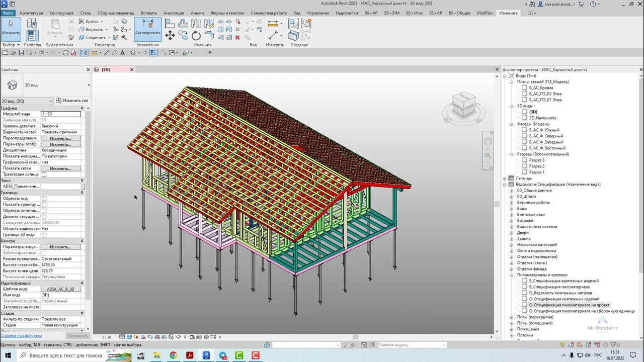Click the red Delete X icon
This screenshot has width=644, height=362.
[x=237, y=38]
